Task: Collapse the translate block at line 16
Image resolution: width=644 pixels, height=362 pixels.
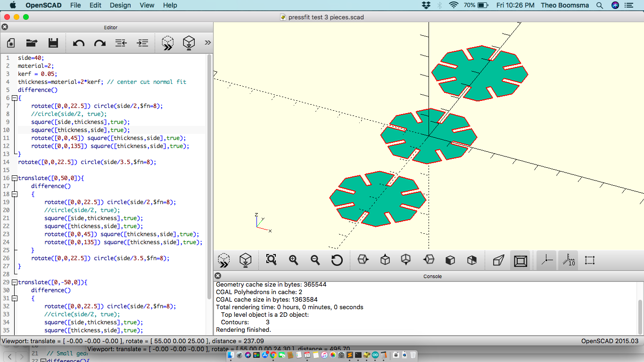Action: pyautogui.click(x=15, y=178)
